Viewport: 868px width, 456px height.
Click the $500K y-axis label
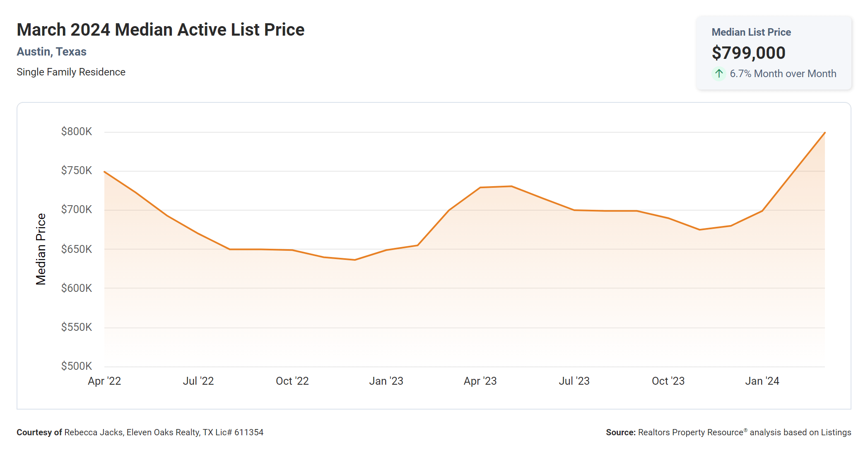[x=77, y=366]
